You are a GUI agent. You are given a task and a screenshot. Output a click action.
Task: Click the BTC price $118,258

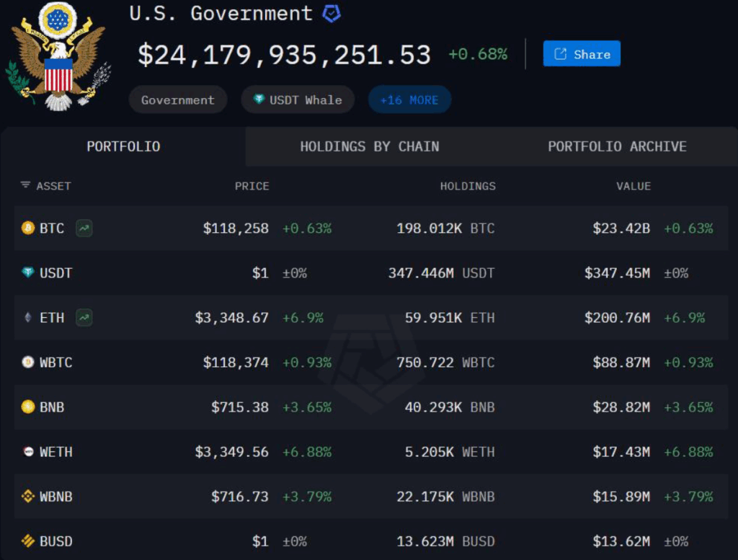tap(236, 228)
